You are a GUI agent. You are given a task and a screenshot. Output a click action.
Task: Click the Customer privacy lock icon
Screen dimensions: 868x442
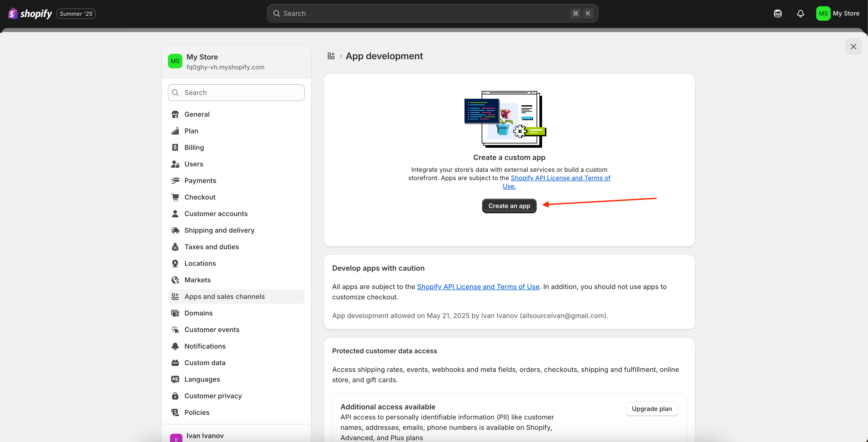175,396
